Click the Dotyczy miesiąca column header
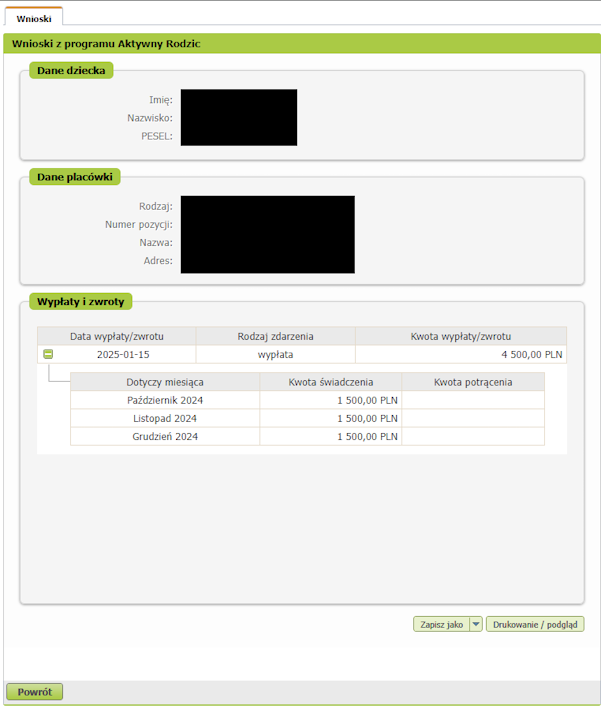The width and height of the screenshot is (601, 709). pyautogui.click(x=165, y=382)
